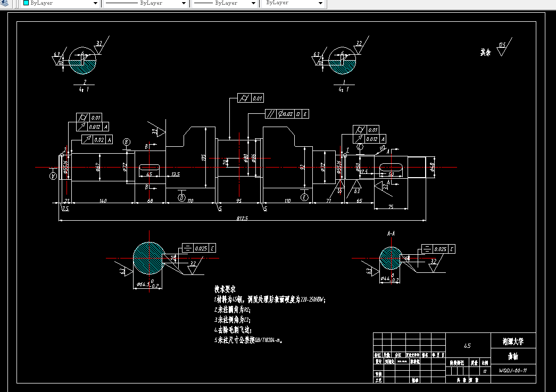Select the A-A section label
Screen dimensions: 556x392
pyautogui.click(x=391, y=233)
